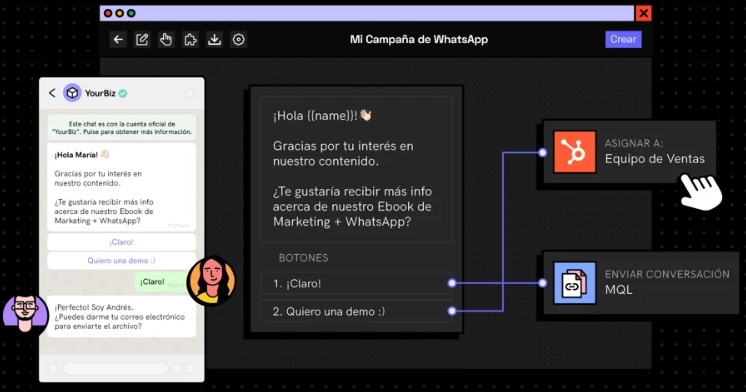Click the Quiero una demo connector dot
This screenshot has width=746, height=392.
point(452,311)
